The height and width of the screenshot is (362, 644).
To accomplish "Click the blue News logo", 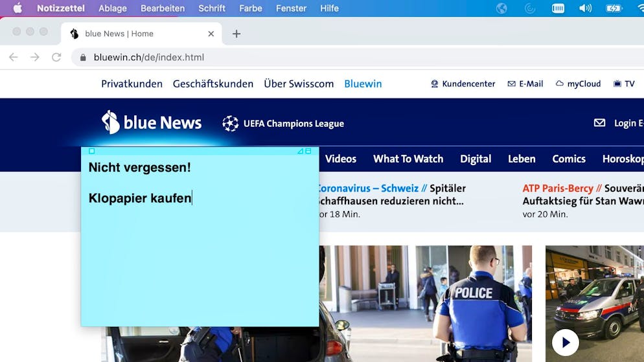I will [x=152, y=122].
